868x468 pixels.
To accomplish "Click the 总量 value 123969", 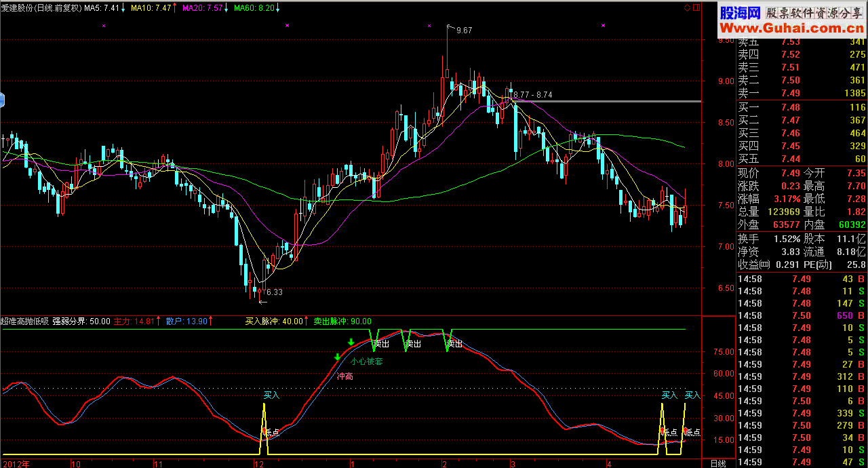I will click(x=785, y=212).
